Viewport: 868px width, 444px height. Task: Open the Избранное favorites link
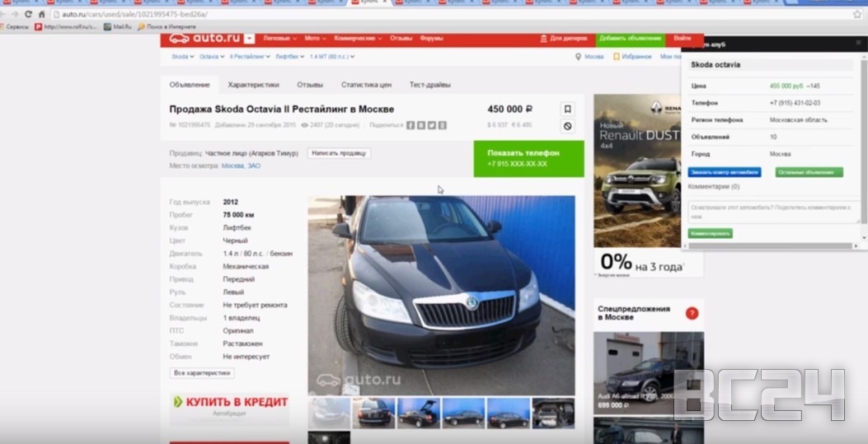636,57
